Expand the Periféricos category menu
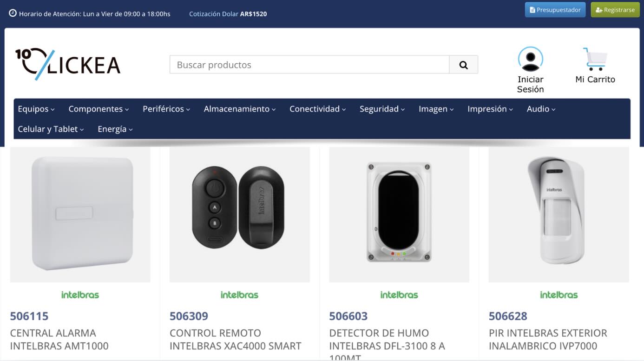 click(166, 109)
